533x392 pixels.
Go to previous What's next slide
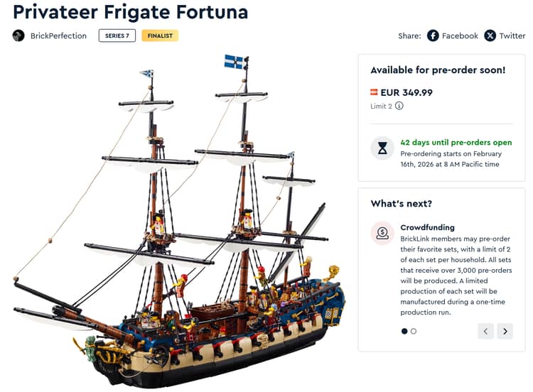point(486,331)
